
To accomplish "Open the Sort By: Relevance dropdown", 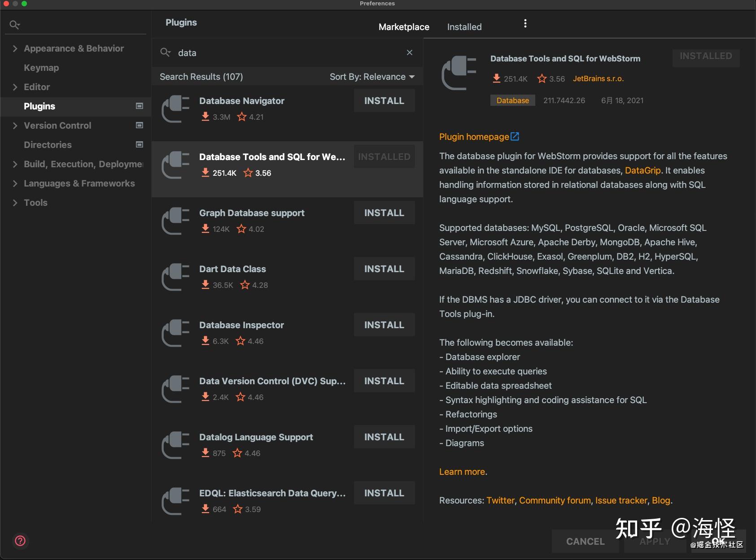I will pyautogui.click(x=372, y=77).
